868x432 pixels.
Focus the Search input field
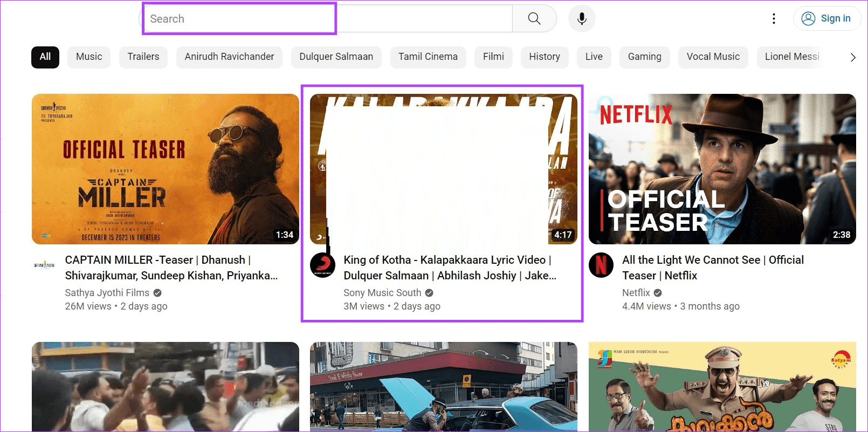pos(326,19)
